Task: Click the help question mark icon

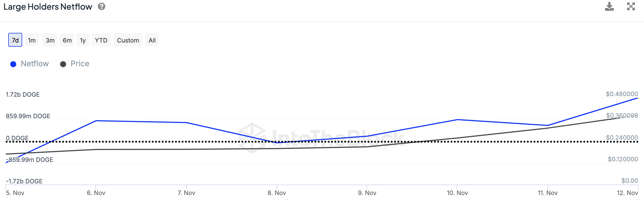Action: 102,6
